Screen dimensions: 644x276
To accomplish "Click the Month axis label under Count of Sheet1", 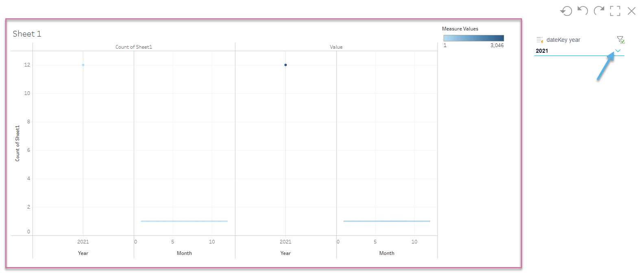I will pyautogui.click(x=184, y=253).
